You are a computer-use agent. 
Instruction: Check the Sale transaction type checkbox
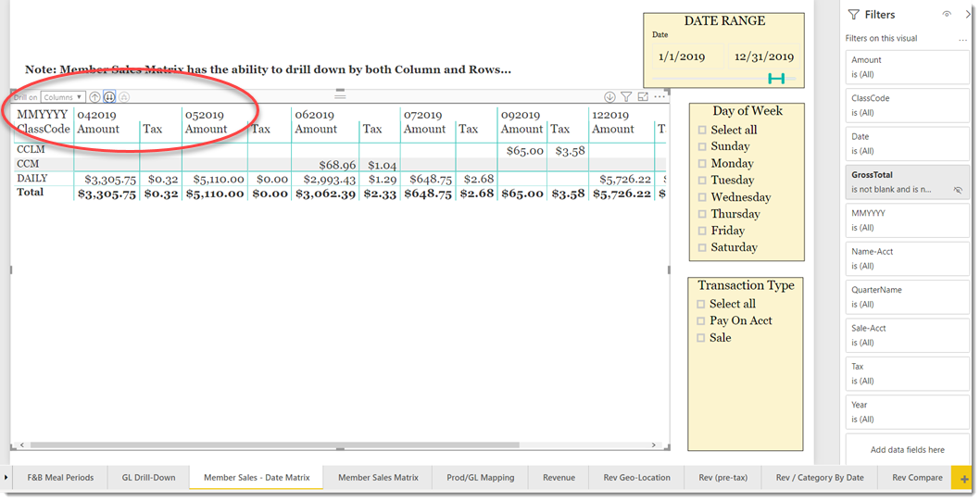[x=700, y=338]
